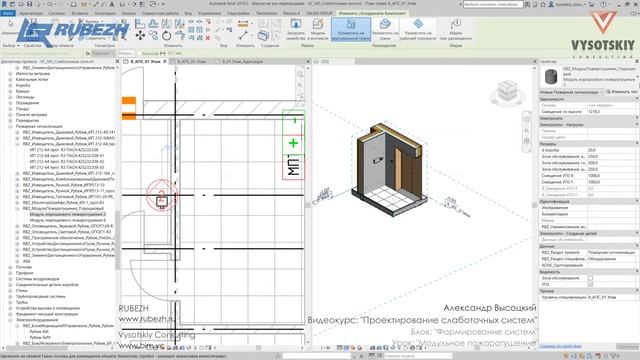Click the zoom icon on plan view navigation bar
The image size is (640, 360).
tap(300, 85)
